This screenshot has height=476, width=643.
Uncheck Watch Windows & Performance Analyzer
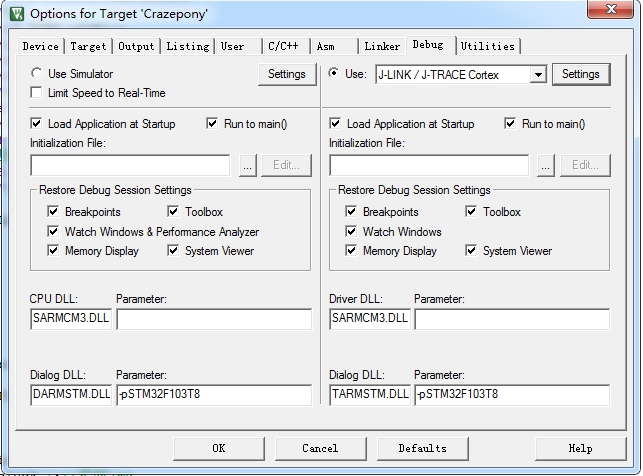click(x=53, y=232)
